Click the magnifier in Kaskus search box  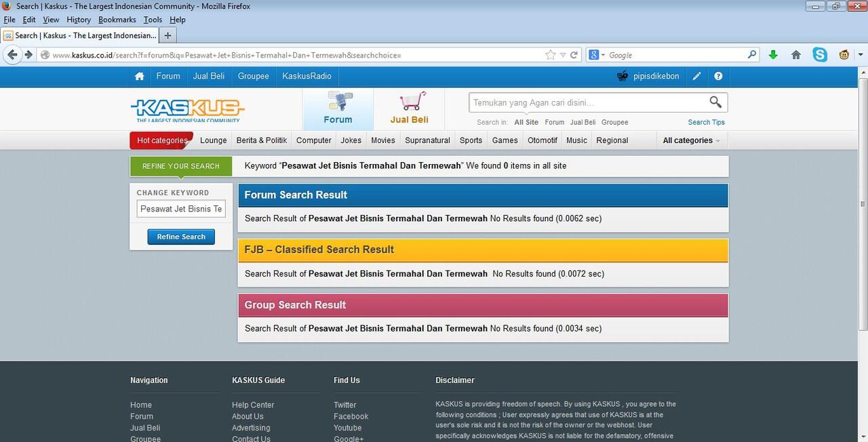point(715,102)
